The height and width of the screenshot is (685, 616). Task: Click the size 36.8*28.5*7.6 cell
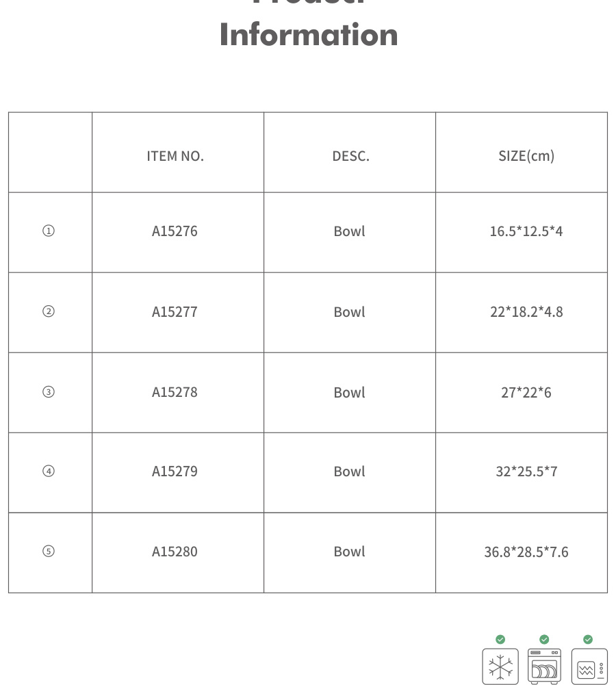coord(526,552)
